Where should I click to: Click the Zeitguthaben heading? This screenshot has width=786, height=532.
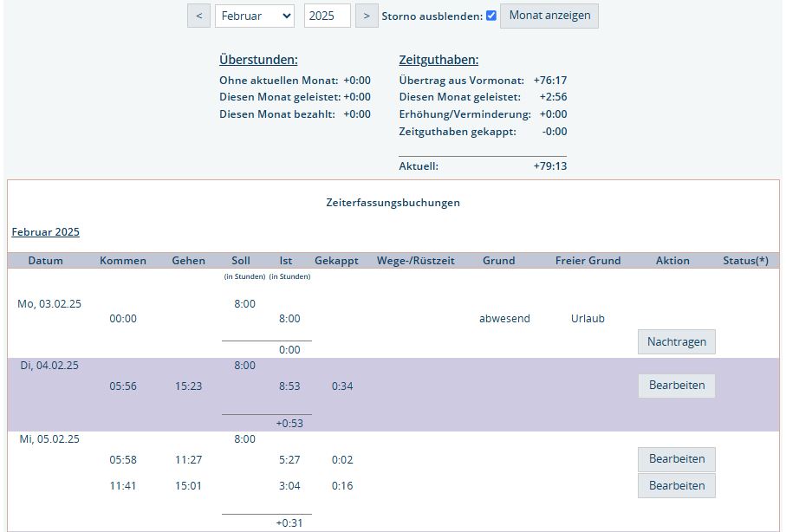tap(438, 60)
